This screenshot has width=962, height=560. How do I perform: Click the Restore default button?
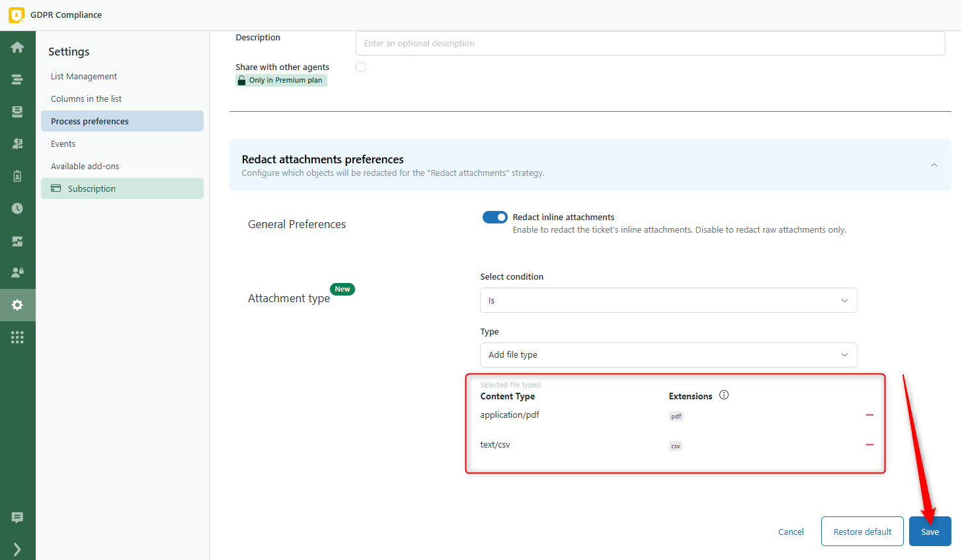coord(862,532)
